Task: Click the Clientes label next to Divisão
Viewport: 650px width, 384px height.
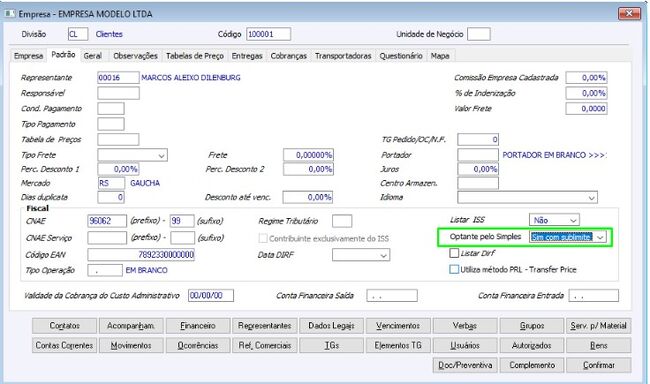Action: pyautogui.click(x=109, y=34)
